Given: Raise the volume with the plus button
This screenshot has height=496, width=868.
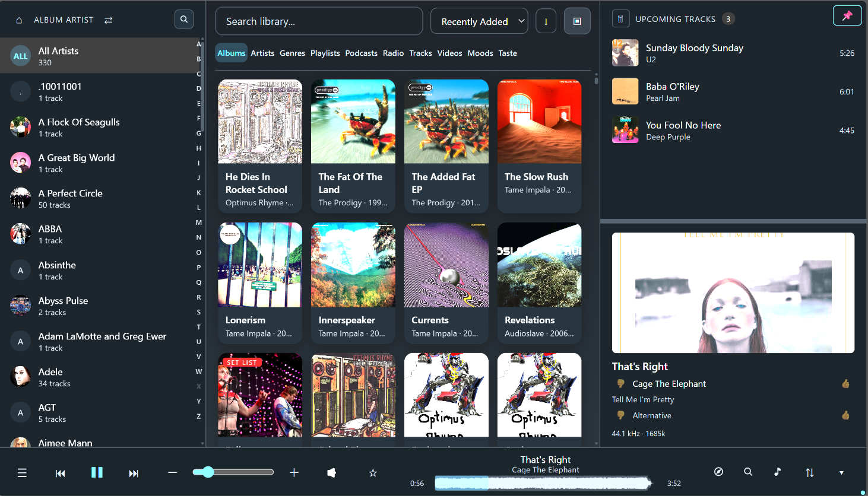Looking at the screenshot, I should pos(294,472).
